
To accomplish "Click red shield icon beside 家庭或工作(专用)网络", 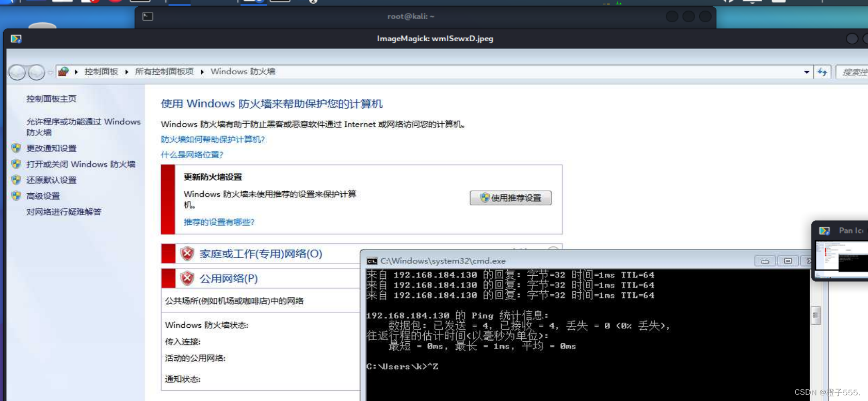I will pos(187,253).
